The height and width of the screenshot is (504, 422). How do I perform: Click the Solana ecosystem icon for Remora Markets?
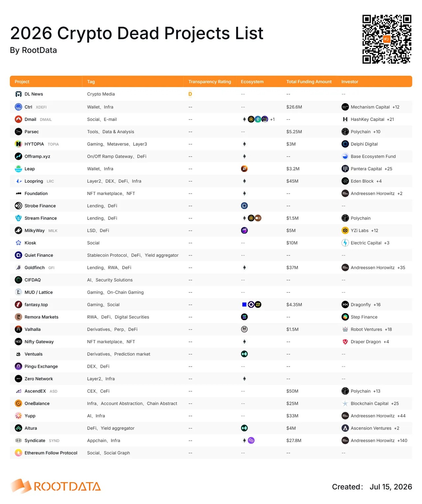244,317
